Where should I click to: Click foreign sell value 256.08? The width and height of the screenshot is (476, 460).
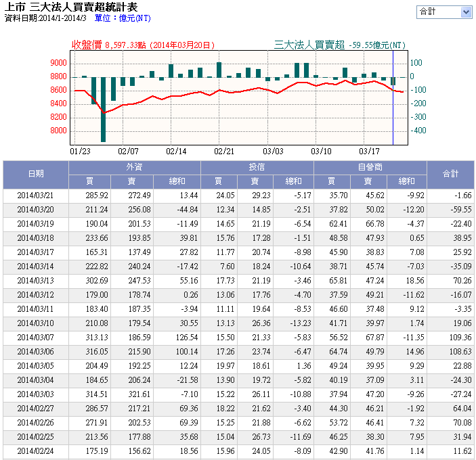click(x=139, y=210)
